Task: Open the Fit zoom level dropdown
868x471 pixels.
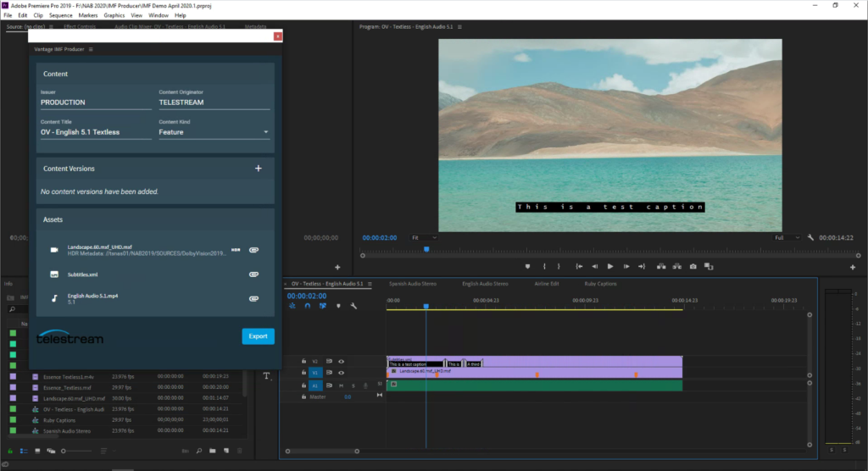Action: (x=424, y=238)
